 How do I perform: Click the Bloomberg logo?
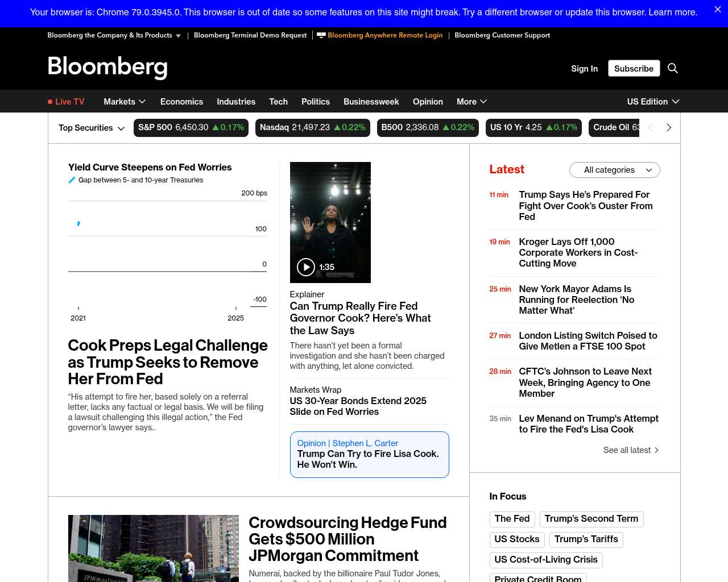point(107,67)
